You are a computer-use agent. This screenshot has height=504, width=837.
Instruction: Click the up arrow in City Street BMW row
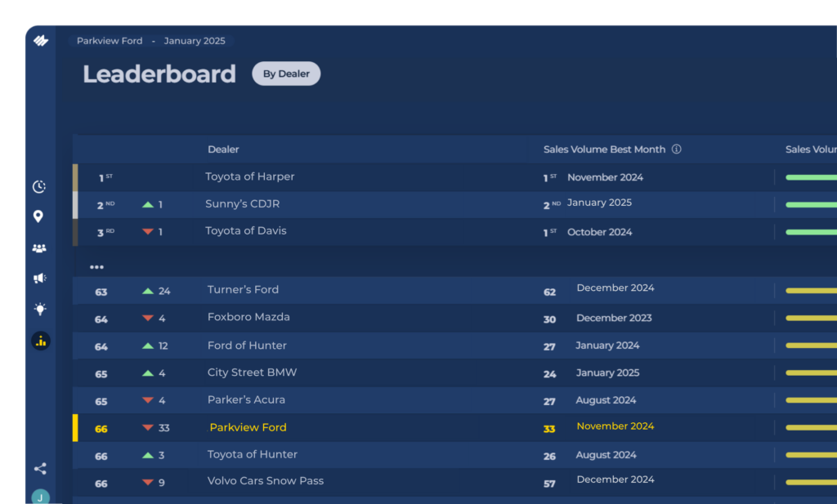pyautogui.click(x=148, y=373)
